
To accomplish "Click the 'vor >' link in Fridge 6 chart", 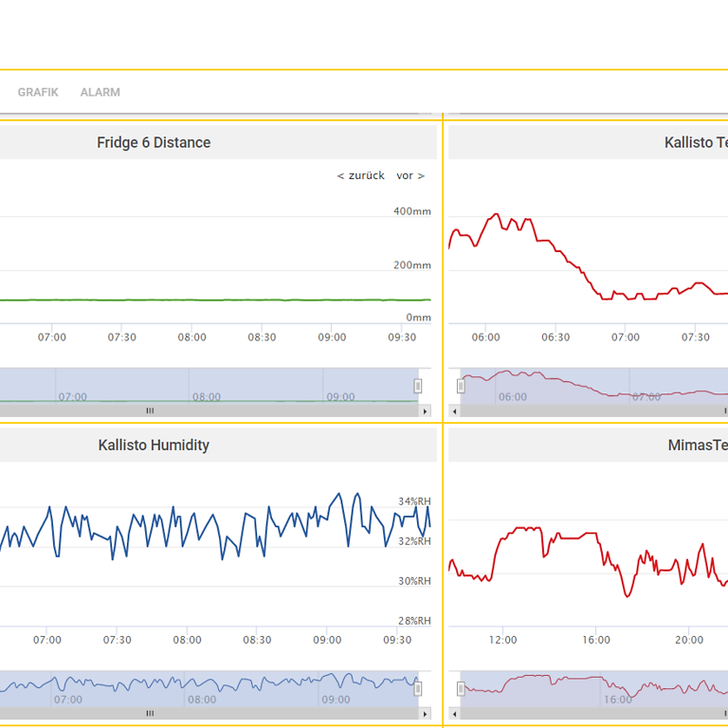I will pos(409,175).
